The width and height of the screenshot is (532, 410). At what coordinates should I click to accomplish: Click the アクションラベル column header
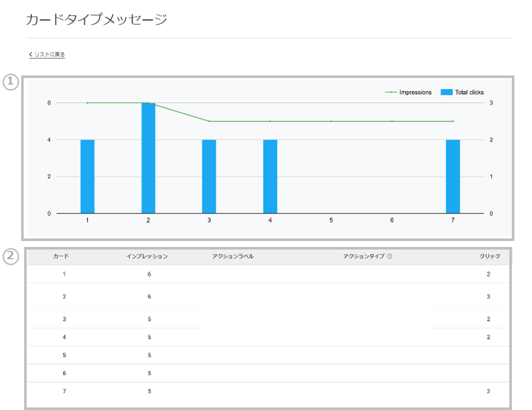coord(233,257)
